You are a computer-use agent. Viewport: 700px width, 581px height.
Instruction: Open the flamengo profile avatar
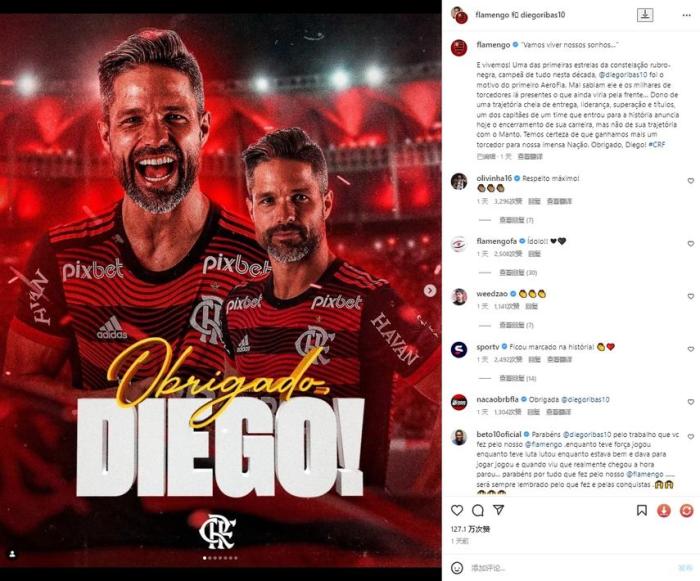tap(459, 47)
